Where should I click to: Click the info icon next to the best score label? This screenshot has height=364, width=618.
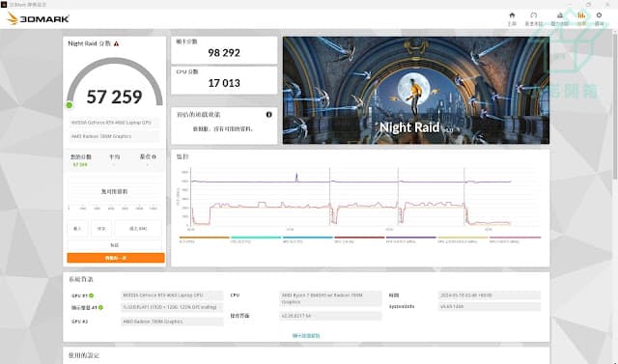pos(154,156)
